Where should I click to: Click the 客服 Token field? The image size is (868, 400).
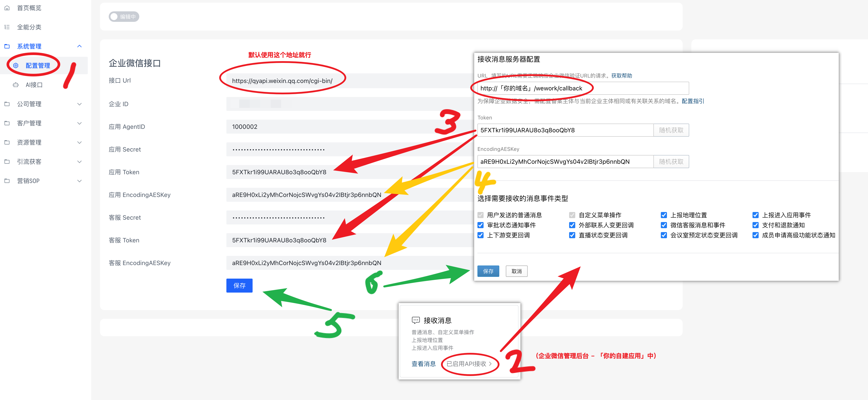(350, 240)
